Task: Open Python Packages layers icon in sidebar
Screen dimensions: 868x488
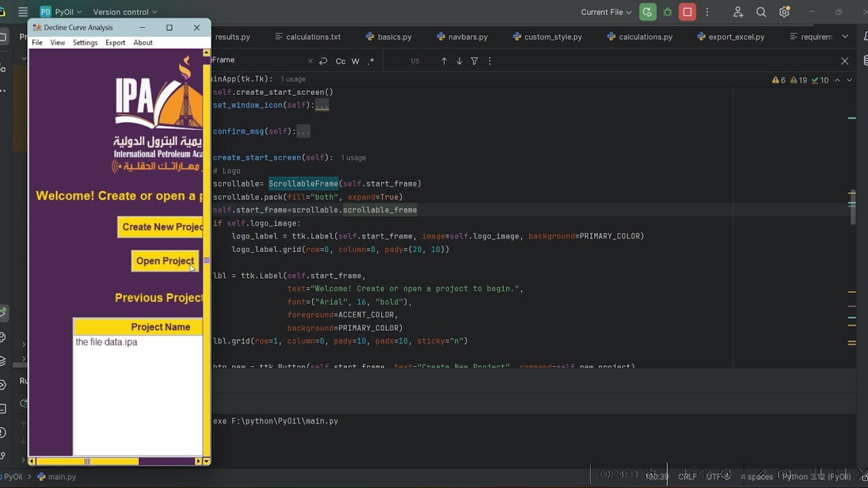Action: [x=3, y=361]
